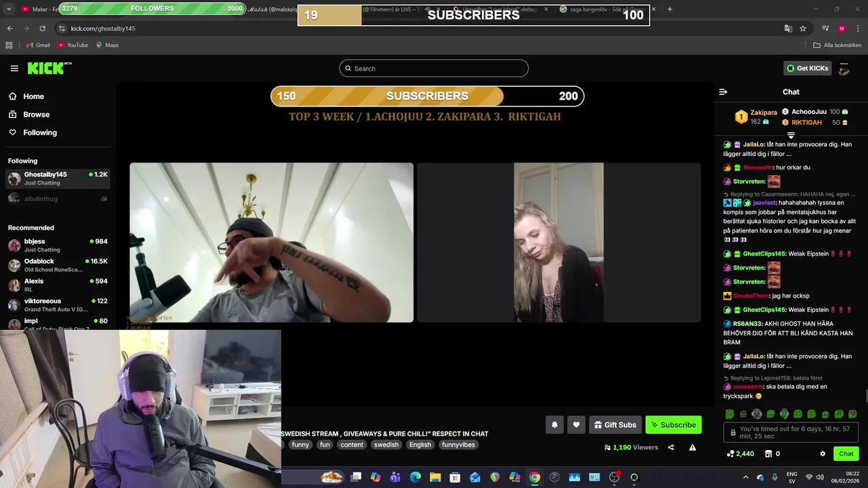Open Chrome apps grid icon in bookmarks bar

pyautogui.click(x=9, y=45)
